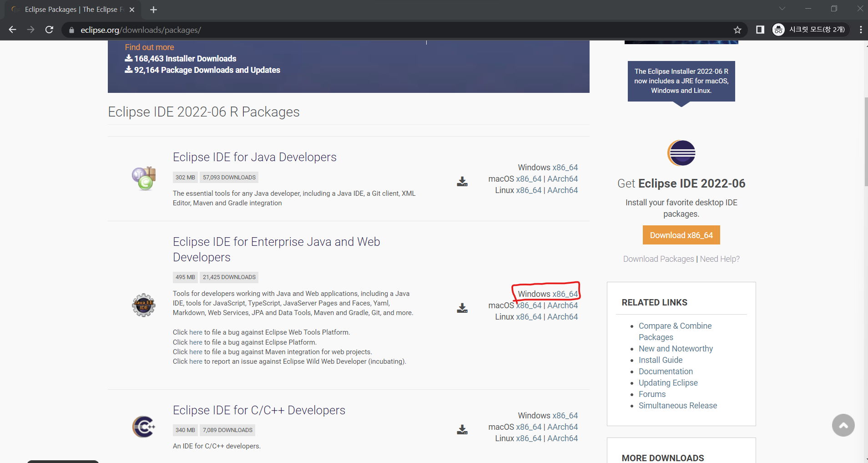The image size is (868, 463).
Task: Click the Java Developers package icon
Action: [x=144, y=178]
